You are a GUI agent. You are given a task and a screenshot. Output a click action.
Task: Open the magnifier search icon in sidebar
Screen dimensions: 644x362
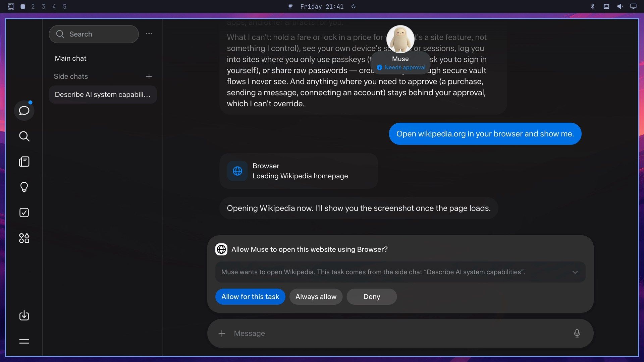(24, 136)
